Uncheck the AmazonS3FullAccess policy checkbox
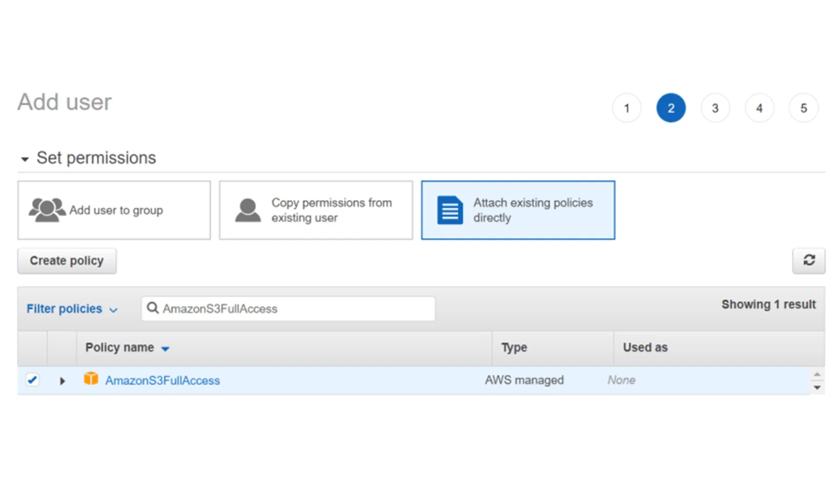Image resolution: width=840 pixels, height=504 pixels. (x=33, y=380)
